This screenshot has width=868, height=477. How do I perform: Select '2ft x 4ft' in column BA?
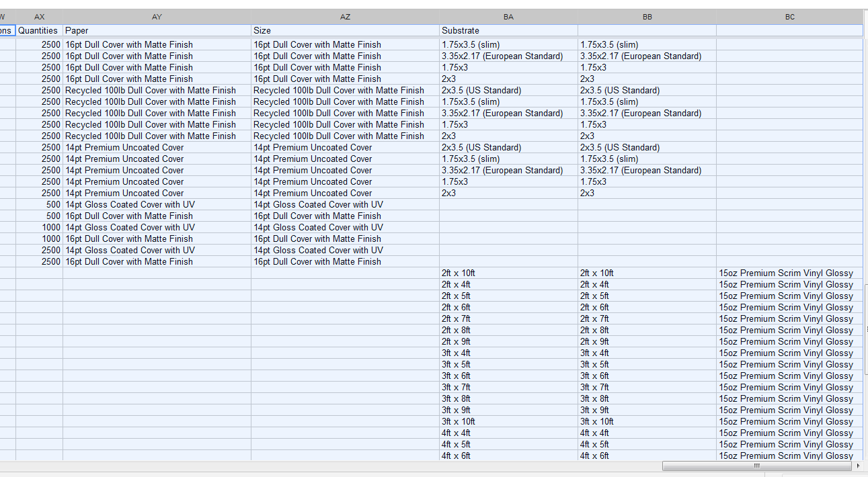point(508,284)
